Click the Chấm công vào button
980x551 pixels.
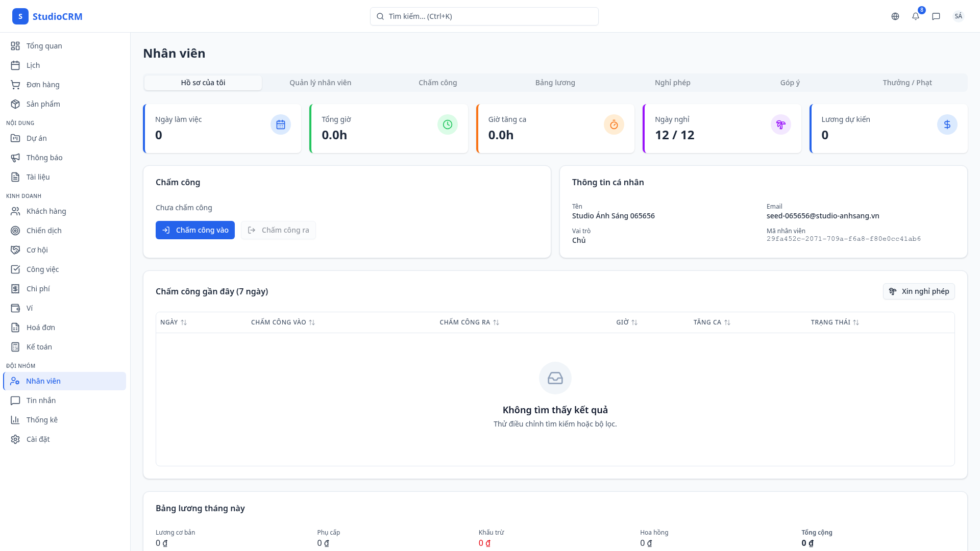pyautogui.click(x=195, y=230)
